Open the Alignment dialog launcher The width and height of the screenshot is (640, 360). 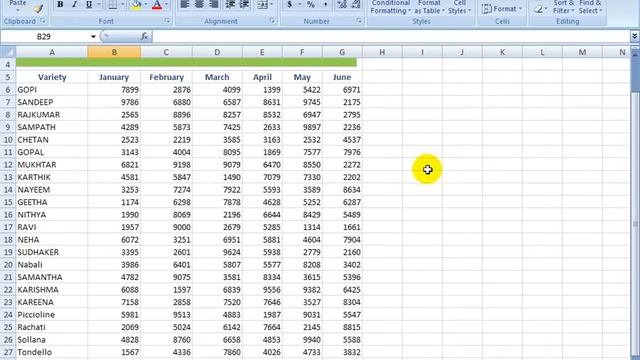click(272, 21)
